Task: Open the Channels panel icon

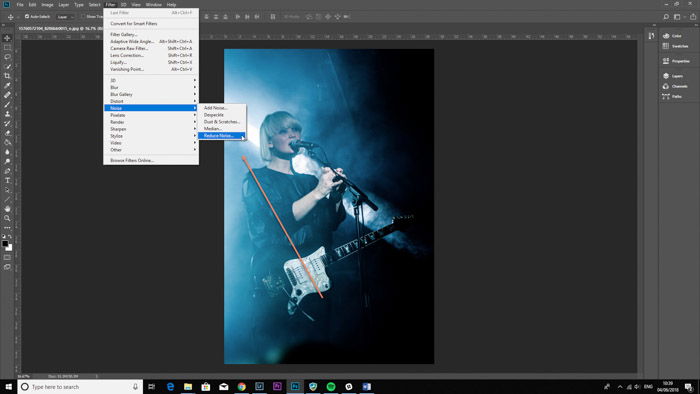Action: (x=666, y=86)
